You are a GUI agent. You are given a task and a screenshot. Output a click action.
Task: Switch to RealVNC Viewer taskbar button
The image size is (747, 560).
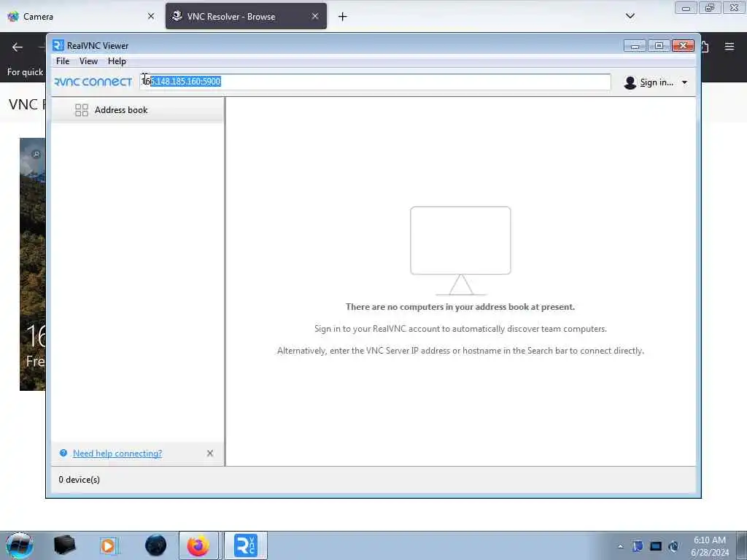[x=246, y=545]
